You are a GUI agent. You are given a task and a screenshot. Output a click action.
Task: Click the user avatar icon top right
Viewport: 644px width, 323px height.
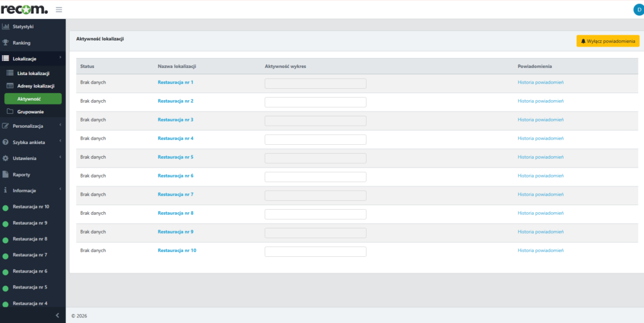pos(638,9)
